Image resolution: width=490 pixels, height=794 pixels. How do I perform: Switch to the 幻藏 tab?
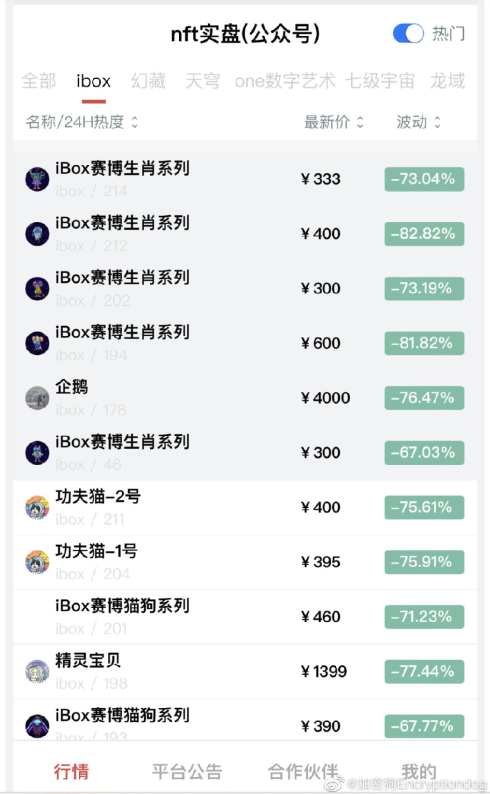pyautogui.click(x=148, y=81)
